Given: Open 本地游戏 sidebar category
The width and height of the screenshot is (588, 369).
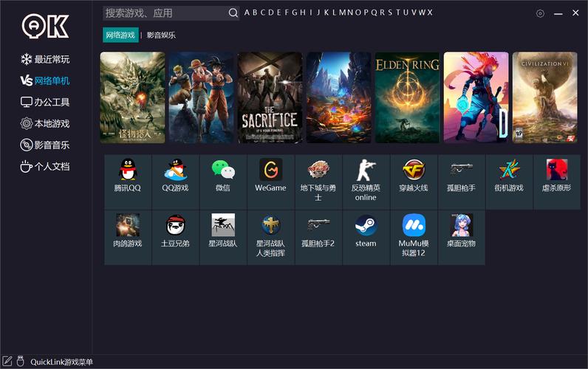Looking at the screenshot, I should tap(45, 124).
